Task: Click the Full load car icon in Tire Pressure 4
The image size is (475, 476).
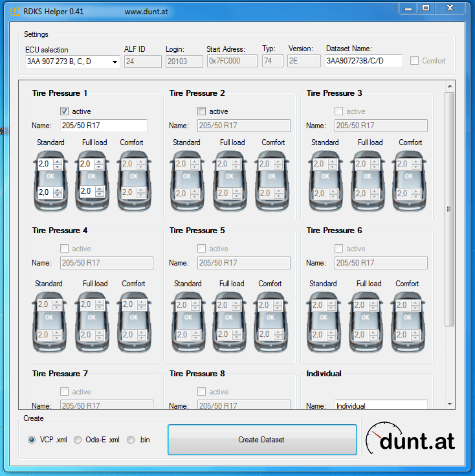Action: [92, 322]
